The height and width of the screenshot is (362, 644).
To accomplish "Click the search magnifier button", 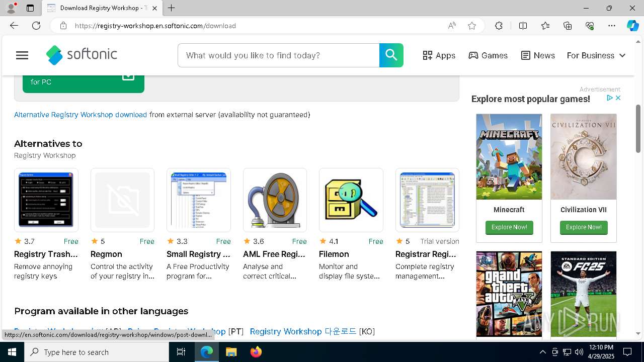I will click(391, 55).
